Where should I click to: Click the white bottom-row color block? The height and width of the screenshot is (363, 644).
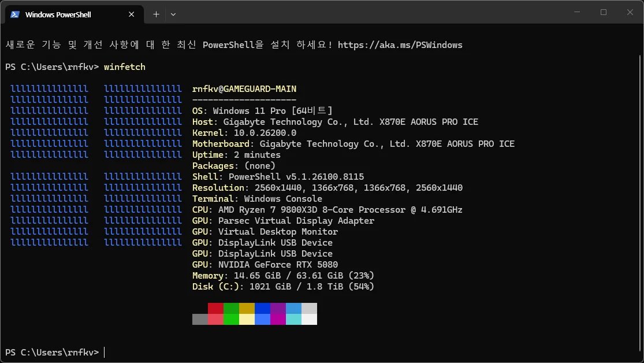(x=309, y=320)
